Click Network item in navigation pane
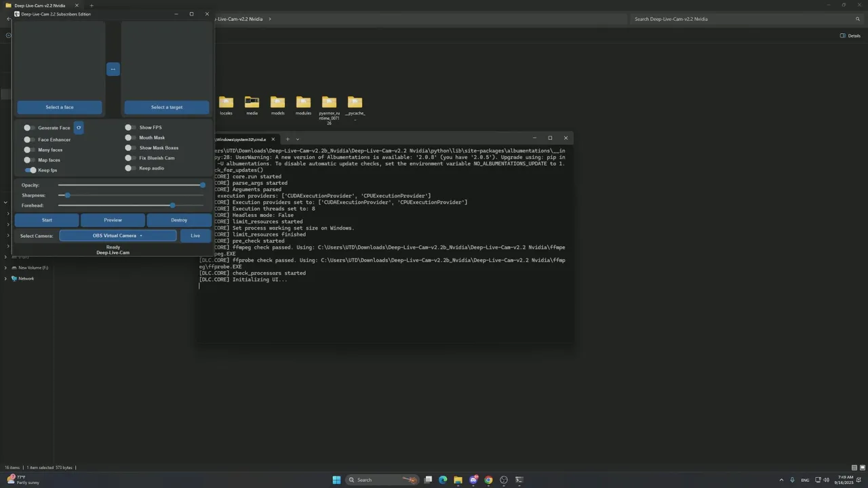The image size is (868, 488). (x=26, y=279)
